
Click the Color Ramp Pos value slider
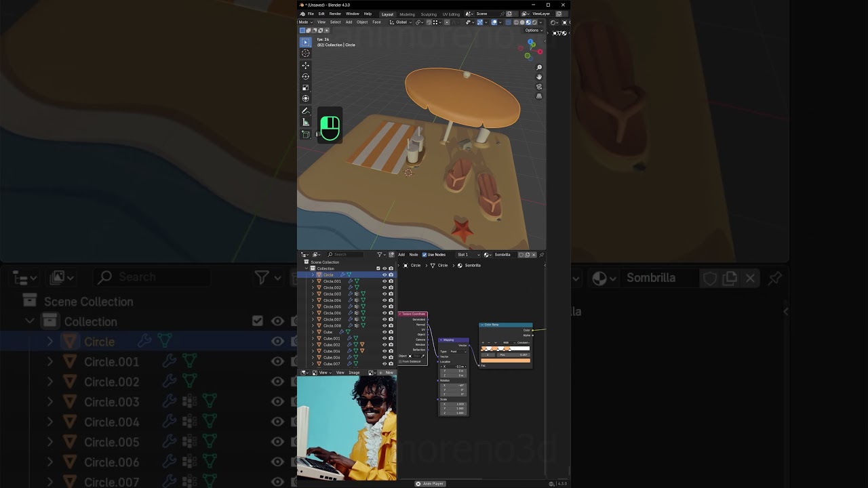point(513,355)
